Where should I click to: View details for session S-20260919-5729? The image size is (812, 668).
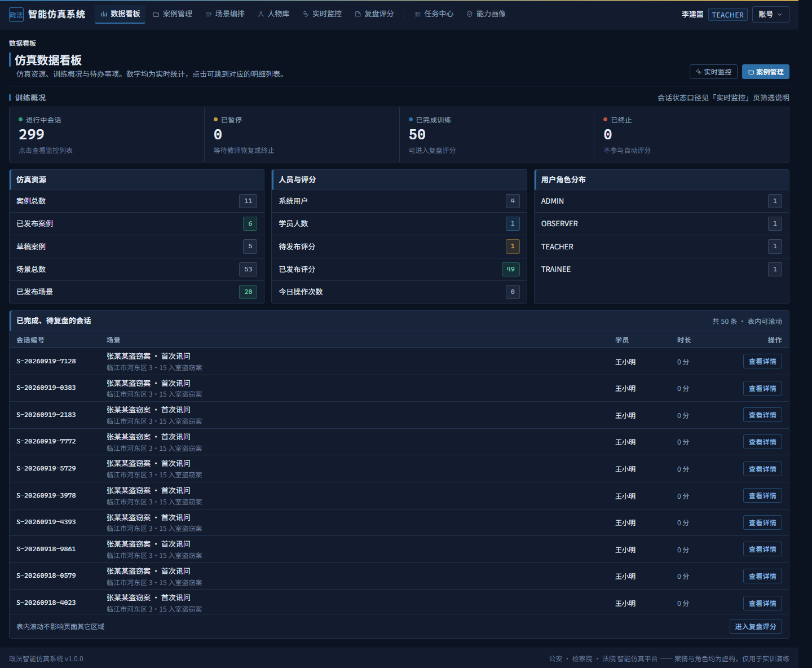pyautogui.click(x=762, y=469)
